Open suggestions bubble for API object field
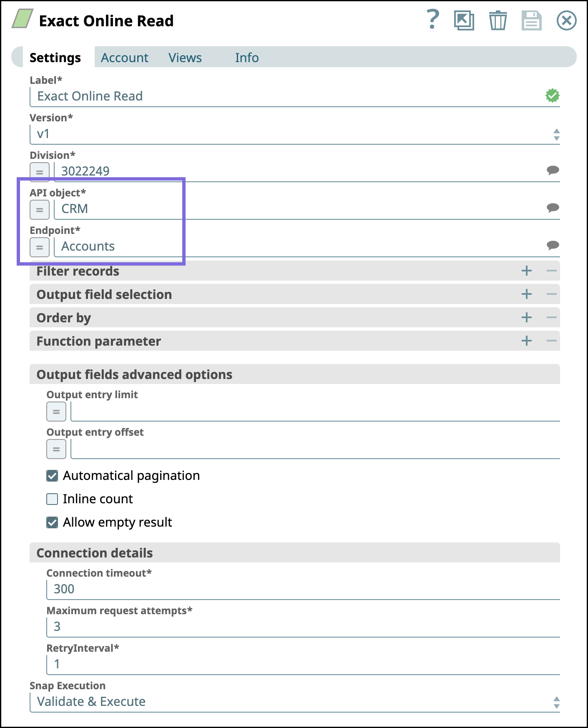Screen dimensions: 588x728 pos(553,208)
